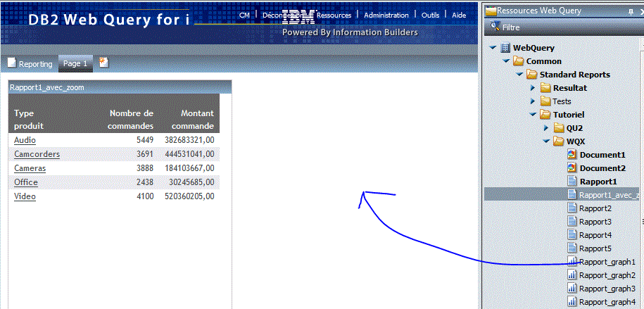Switch to the Reporting tab
Screen dimensions: 644x309
(x=31, y=63)
